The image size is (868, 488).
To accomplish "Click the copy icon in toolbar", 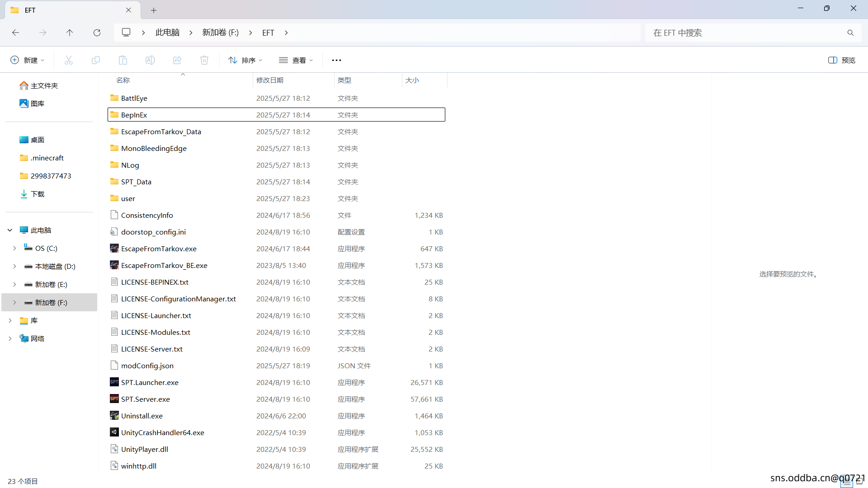I will [x=96, y=60].
